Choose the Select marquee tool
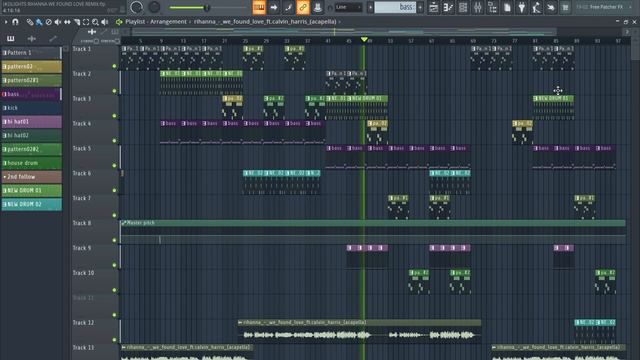 tap(86, 22)
